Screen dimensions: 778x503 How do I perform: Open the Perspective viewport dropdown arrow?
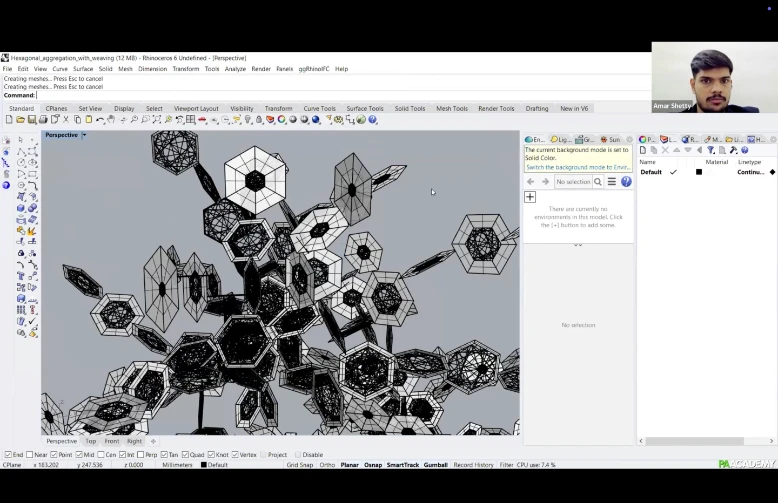point(84,135)
